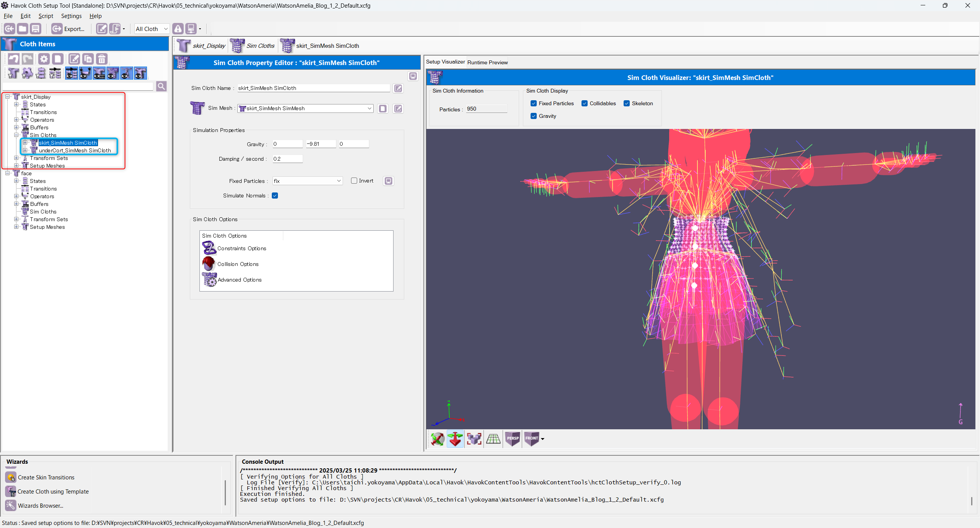980x528 pixels.
Task: Click the new blank page icon in Cloth Items
Action: (58, 59)
